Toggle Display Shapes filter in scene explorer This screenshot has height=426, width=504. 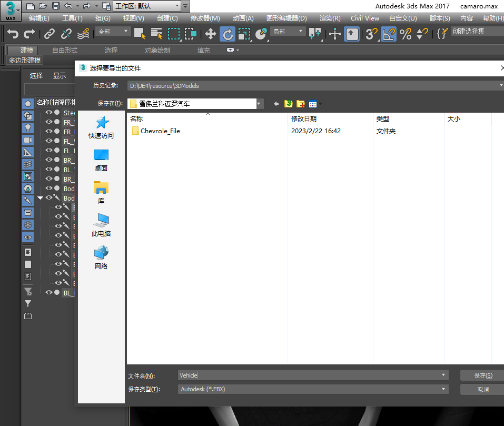point(28,116)
